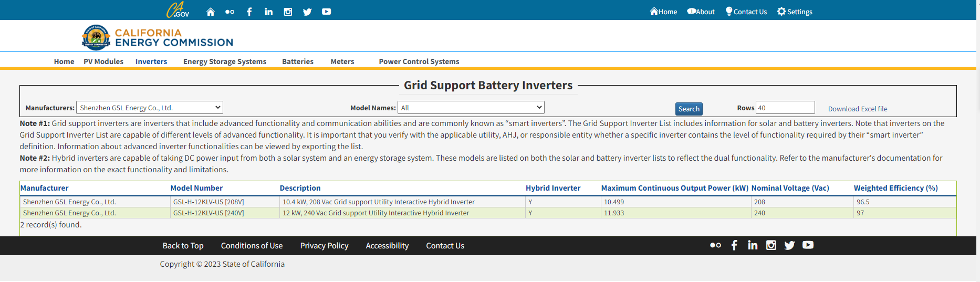Open the Inverters menu item
Viewport: 980px width, 282px height.
tap(151, 61)
